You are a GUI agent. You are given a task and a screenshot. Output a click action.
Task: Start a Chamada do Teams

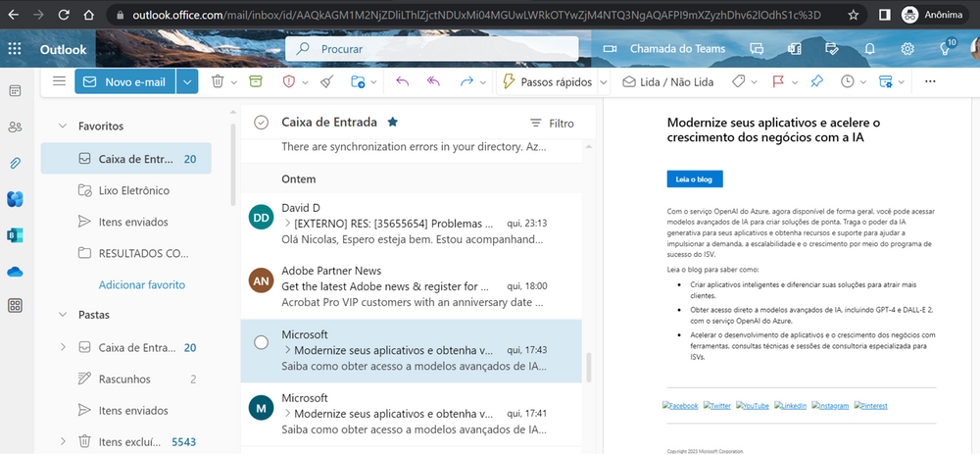(665, 49)
